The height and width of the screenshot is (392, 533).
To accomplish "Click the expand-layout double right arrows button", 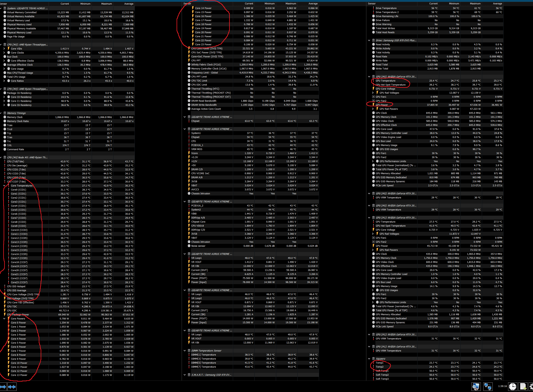I will tap(3, 387).
